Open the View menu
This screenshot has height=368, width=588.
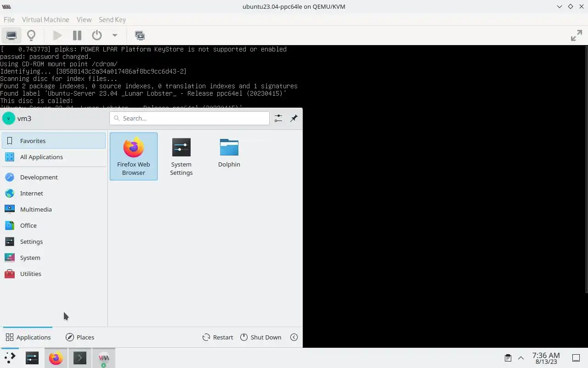click(84, 20)
